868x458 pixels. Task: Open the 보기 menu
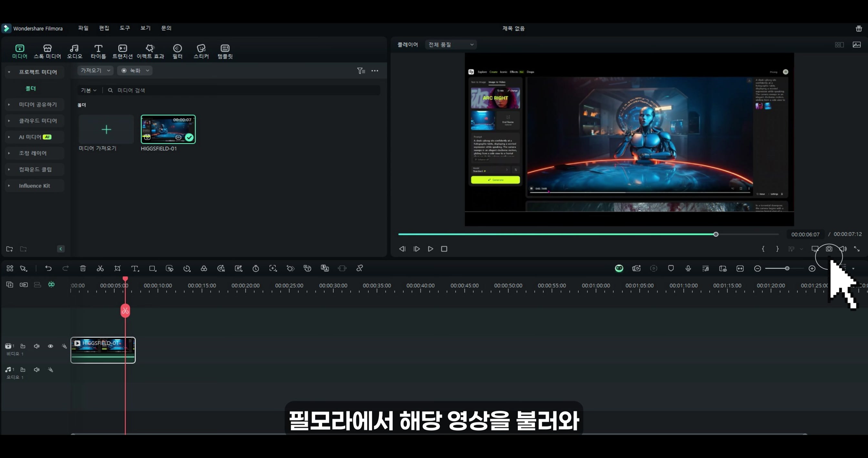145,28
